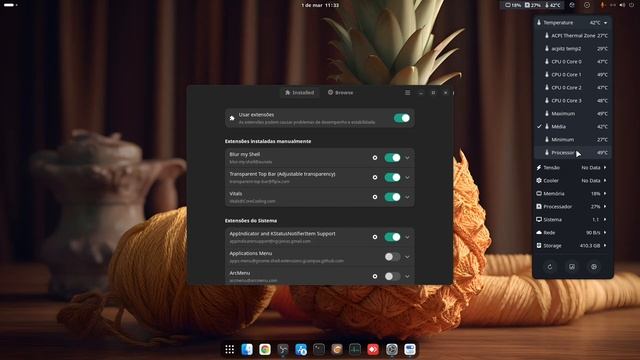The width and height of the screenshot is (640, 360).
Task: Open Google Chrome from the dock
Action: [x=265, y=349]
